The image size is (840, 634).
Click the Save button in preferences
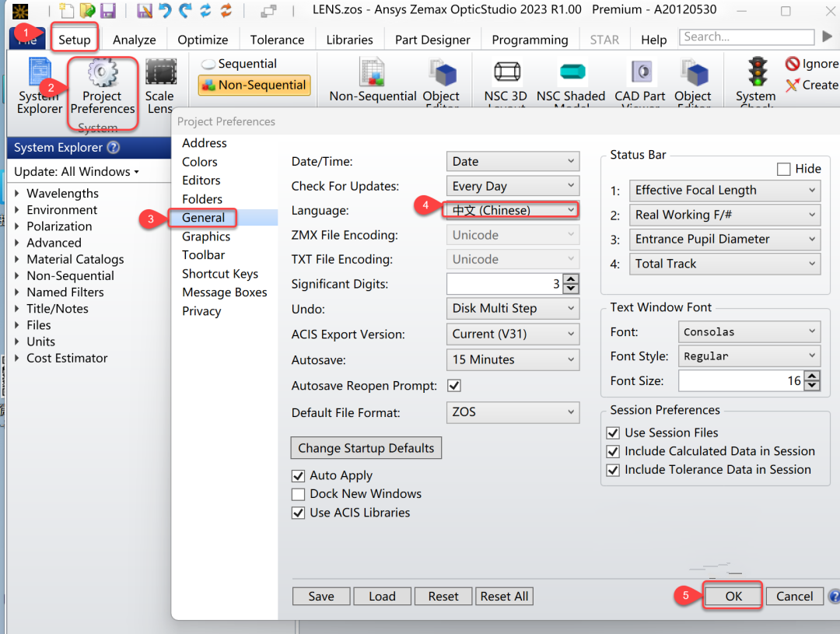pos(321,597)
